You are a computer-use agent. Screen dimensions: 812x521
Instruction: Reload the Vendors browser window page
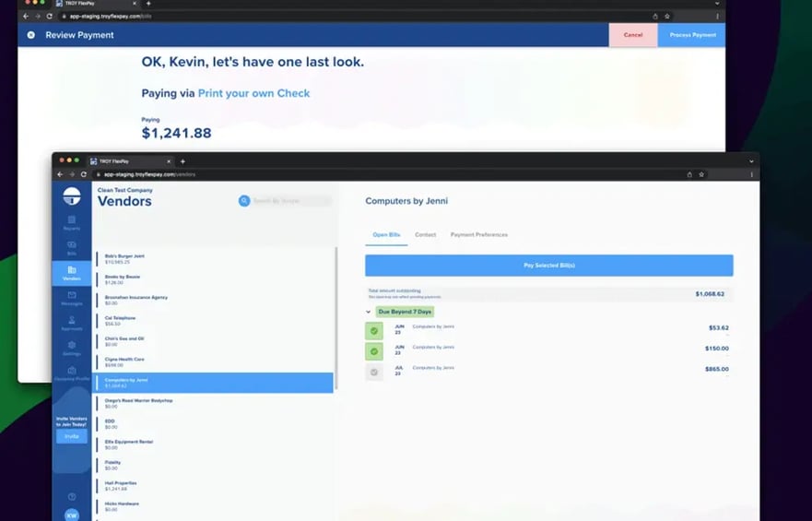click(83, 174)
